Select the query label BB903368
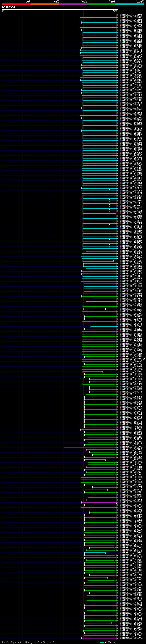 [8, 8]
